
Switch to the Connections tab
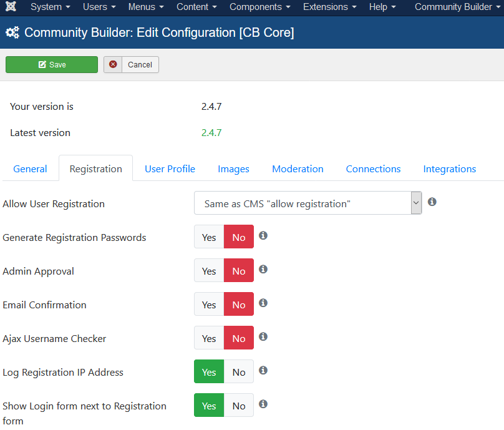pyautogui.click(x=373, y=169)
